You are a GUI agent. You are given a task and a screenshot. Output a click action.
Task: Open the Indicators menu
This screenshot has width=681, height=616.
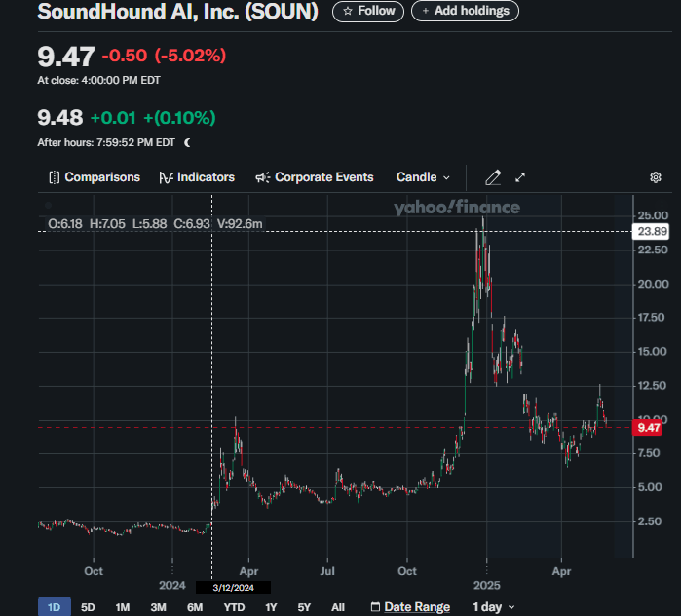pos(196,177)
